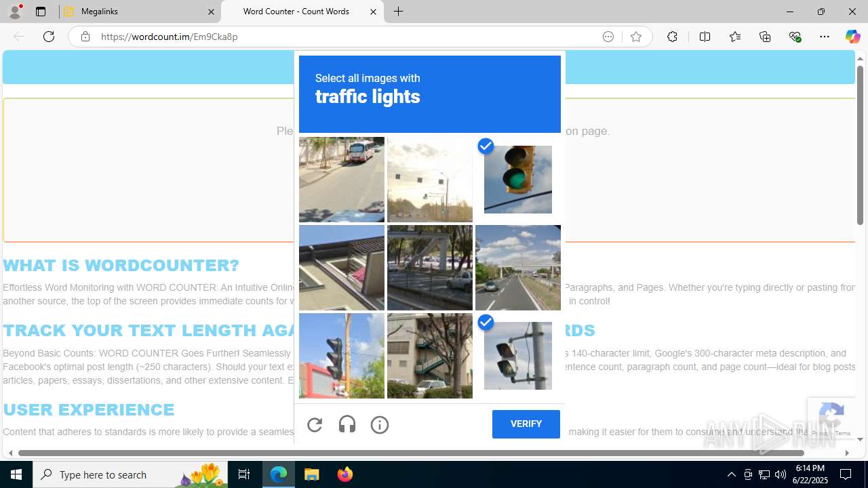Open the notification center
This screenshot has width=868, height=488.
coord(846,474)
